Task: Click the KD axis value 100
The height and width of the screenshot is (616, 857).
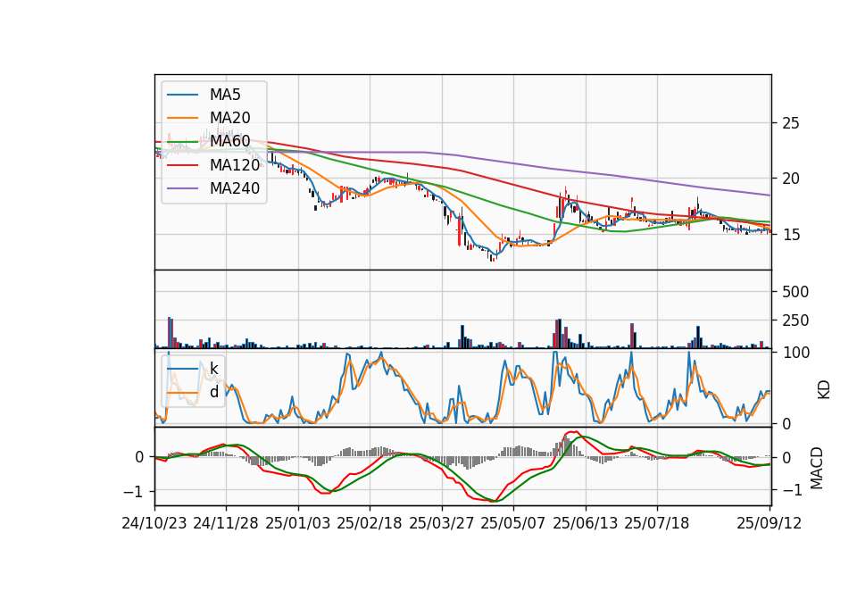Action: click(x=795, y=354)
